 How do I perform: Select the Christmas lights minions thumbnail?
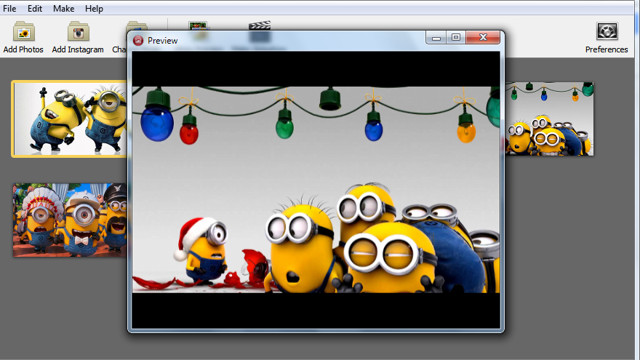point(549,119)
